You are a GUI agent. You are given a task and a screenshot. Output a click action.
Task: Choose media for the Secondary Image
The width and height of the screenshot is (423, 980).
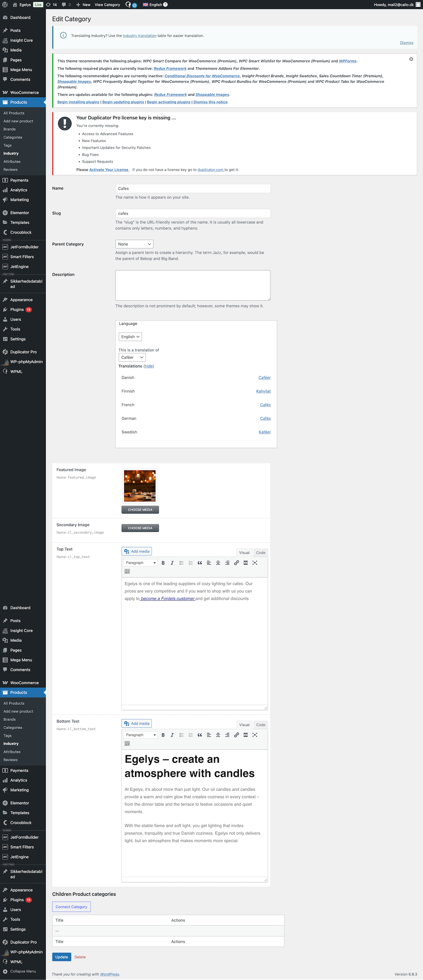[x=140, y=528]
